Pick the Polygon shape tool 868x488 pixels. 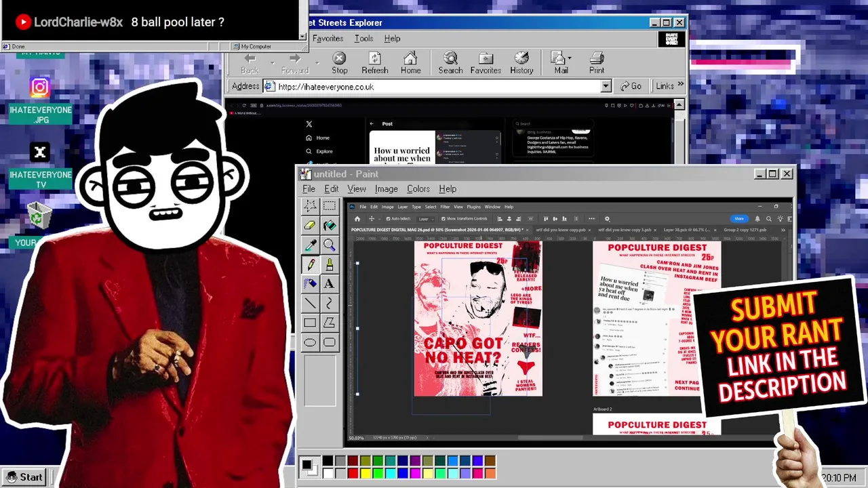coord(330,323)
